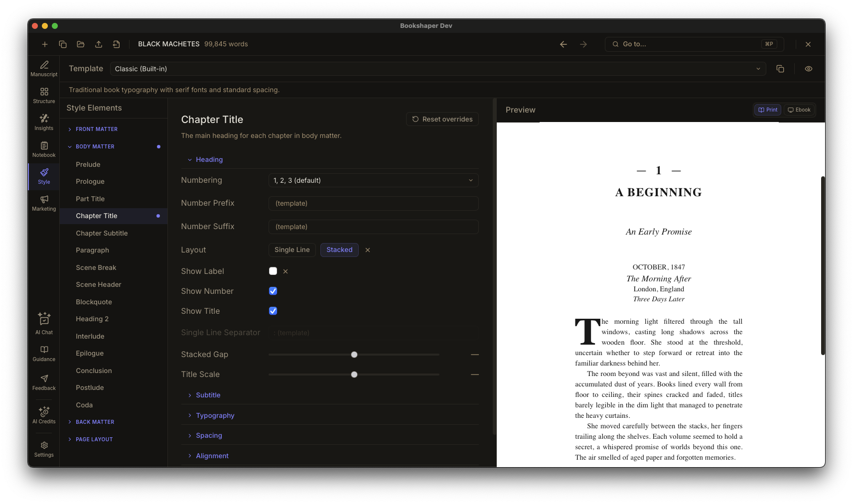Select Blockquote in Style Elements
853x504 pixels.
[x=114, y=302]
